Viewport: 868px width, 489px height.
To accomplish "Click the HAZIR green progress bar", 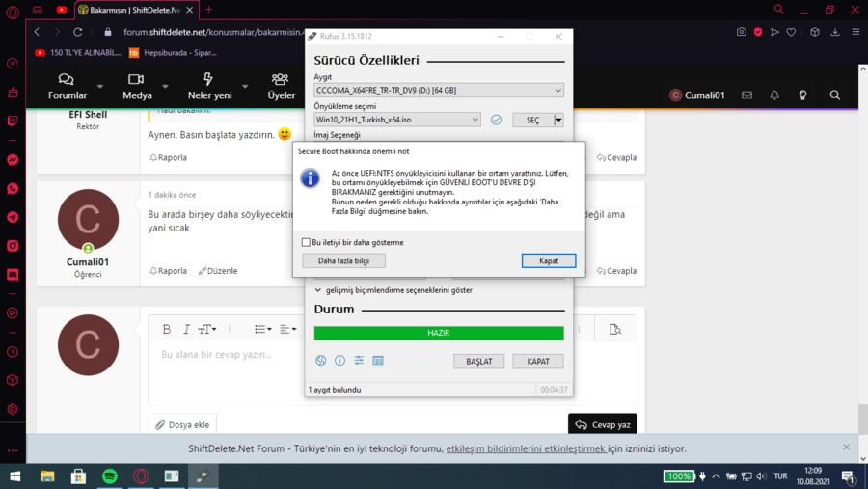I will click(x=439, y=333).
